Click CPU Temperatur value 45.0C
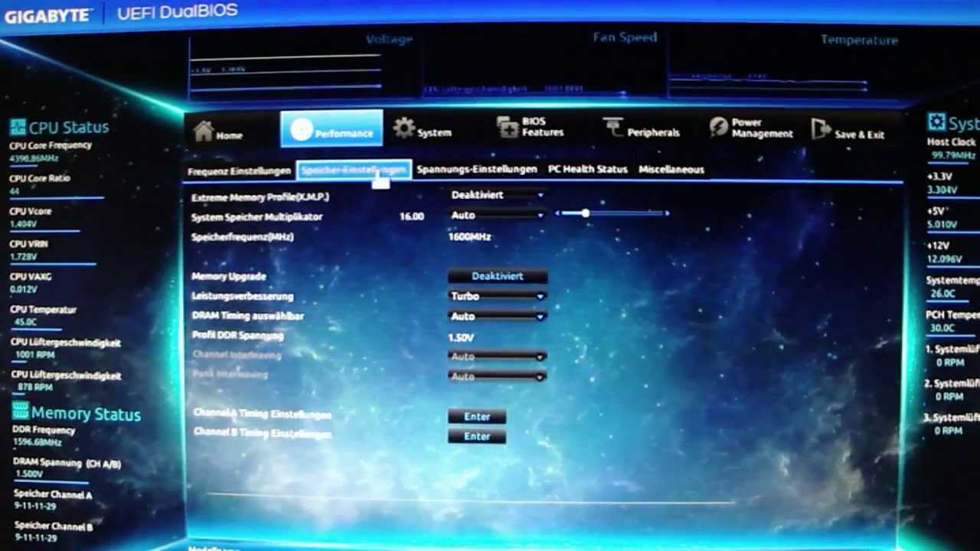The height and width of the screenshot is (551, 980). 24,322
